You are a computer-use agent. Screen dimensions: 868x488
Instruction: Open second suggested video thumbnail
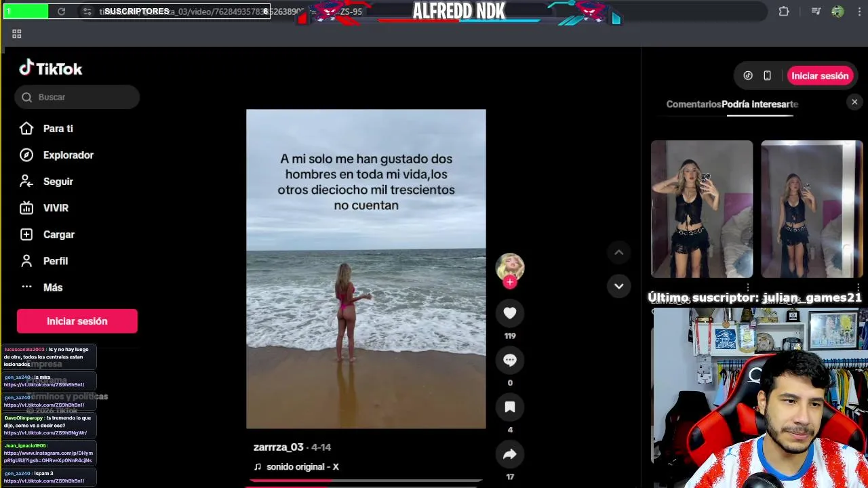click(x=812, y=209)
